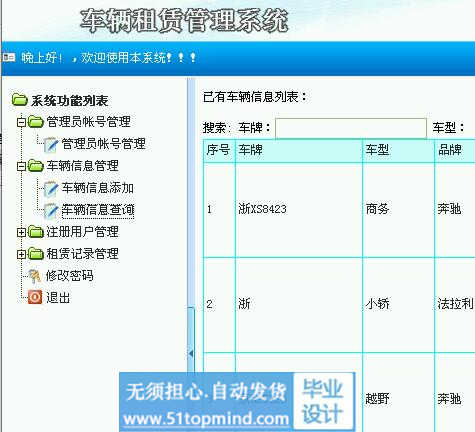Select the 车辆信息查询 menu entry
475x432 pixels.
point(98,210)
